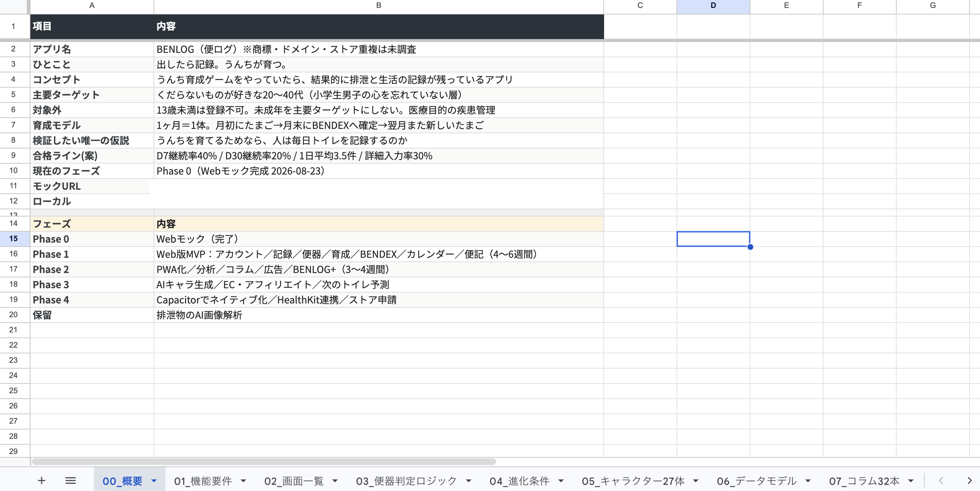Image resolution: width=980 pixels, height=491 pixels.
Task: Switch to the 05_キャラクター27体 sheet tab
Action: [x=633, y=481]
